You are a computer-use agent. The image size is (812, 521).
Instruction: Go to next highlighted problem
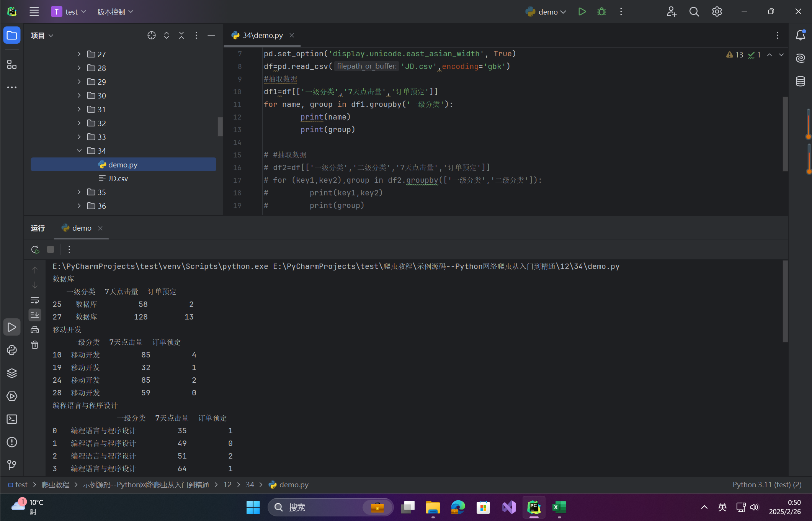[781, 55]
